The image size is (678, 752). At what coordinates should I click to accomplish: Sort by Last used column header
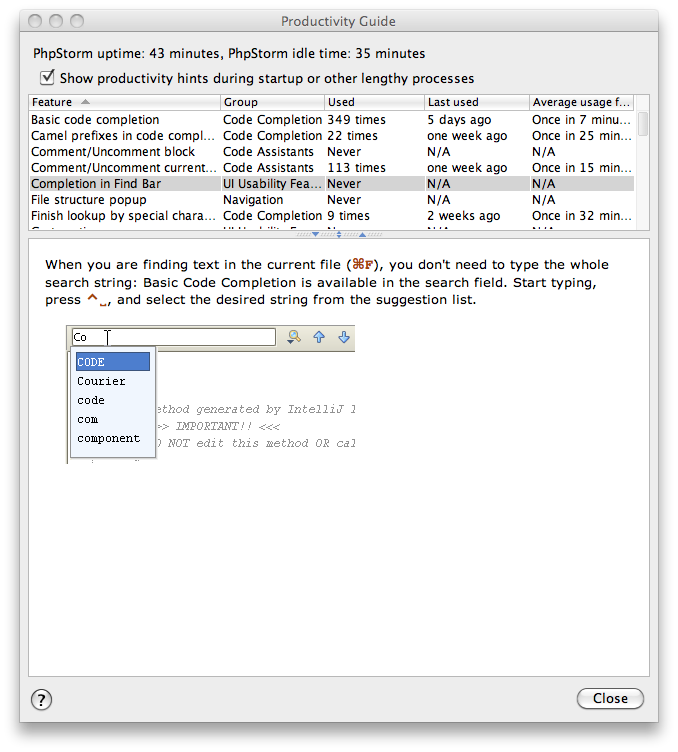pos(477,102)
